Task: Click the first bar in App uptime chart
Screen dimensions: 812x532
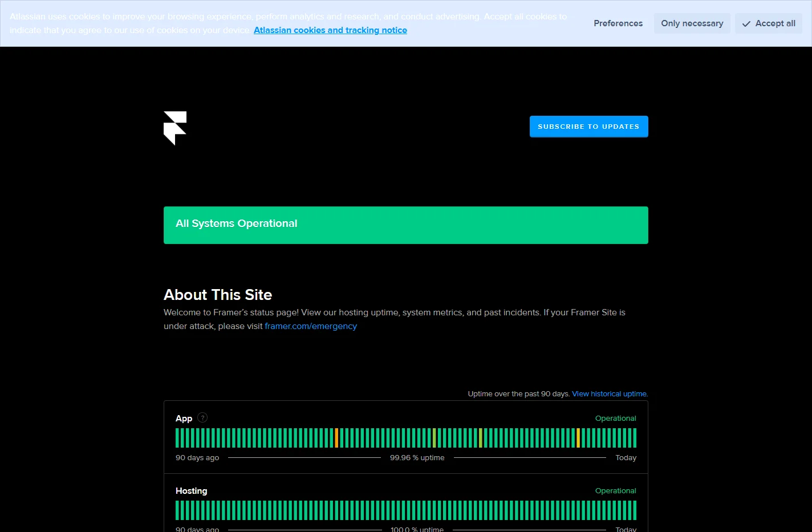Action: click(x=177, y=438)
